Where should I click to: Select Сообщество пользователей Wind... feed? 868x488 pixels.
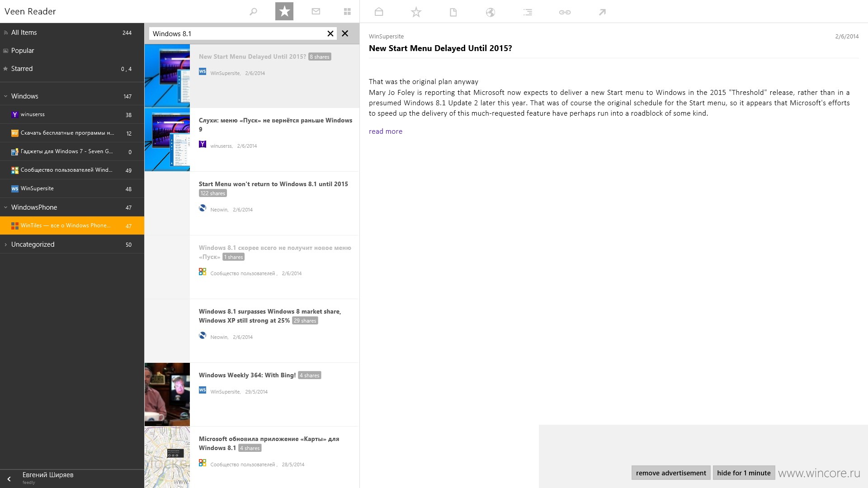72,170
